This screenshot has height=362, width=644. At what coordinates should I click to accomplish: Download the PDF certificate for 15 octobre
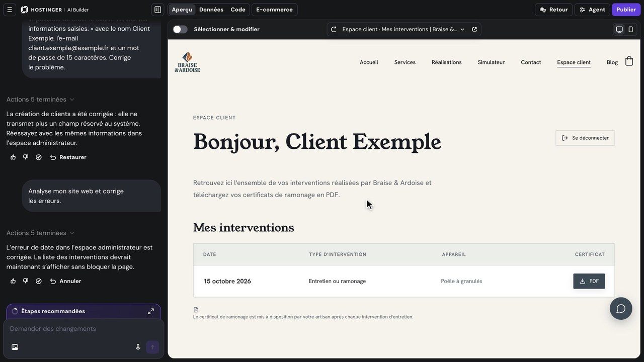tap(589, 281)
